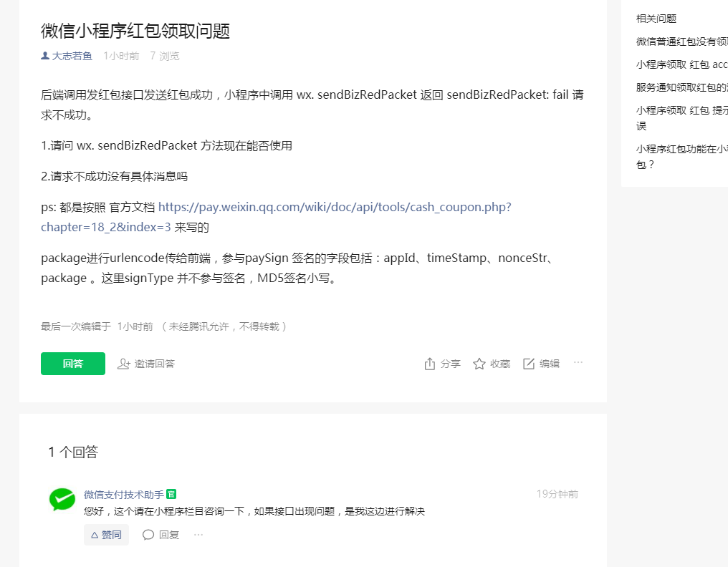The image size is (728, 567).
Task: Open related question 微信普通红包没有领
Action: point(681,42)
